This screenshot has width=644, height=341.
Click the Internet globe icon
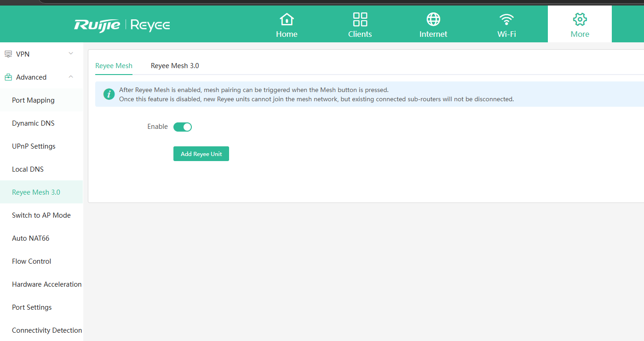tap(433, 19)
